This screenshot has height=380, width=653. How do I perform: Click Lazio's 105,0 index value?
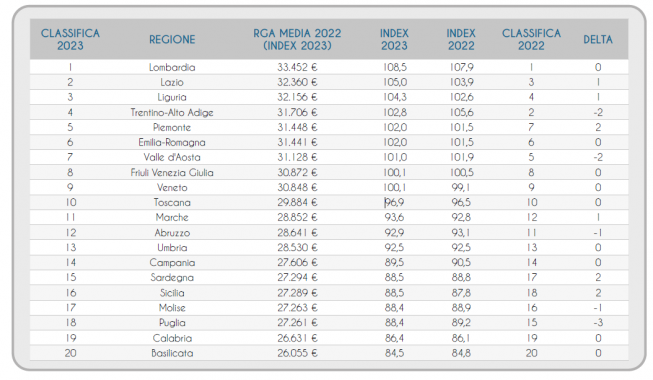pyautogui.click(x=394, y=82)
